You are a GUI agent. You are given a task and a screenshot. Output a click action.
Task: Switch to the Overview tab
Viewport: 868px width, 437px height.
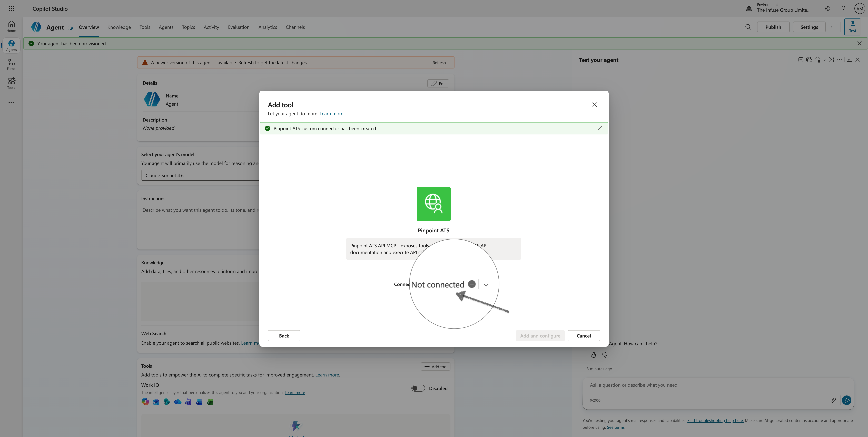[89, 27]
